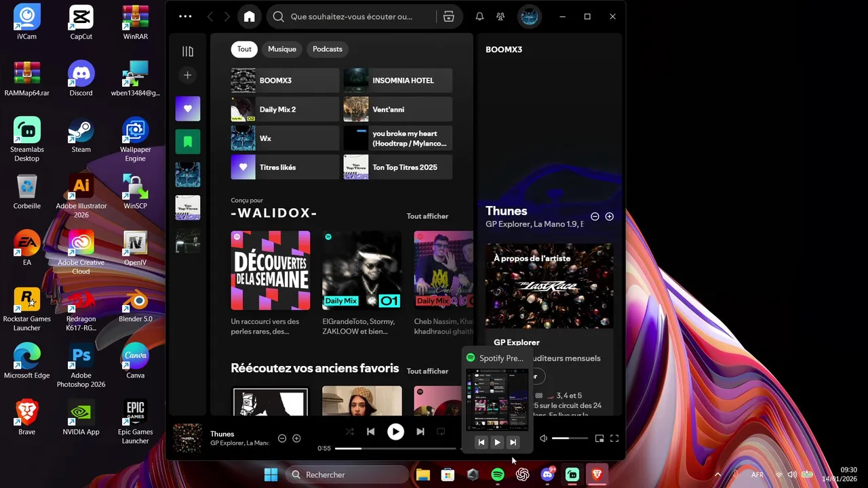Toggle repeat mode in the player bar
868x488 pixels.
point(441,432)
